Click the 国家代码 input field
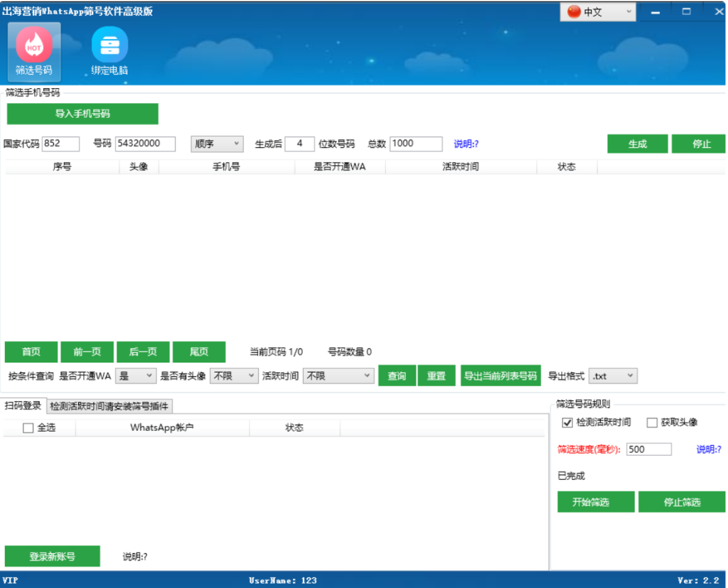Viewport: 728px width, 588px height. pyautogui.click(x=60, y=144)
